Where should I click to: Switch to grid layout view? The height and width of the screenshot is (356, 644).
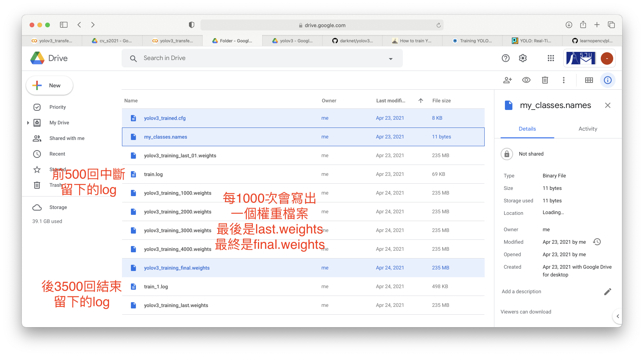[589, 80]
